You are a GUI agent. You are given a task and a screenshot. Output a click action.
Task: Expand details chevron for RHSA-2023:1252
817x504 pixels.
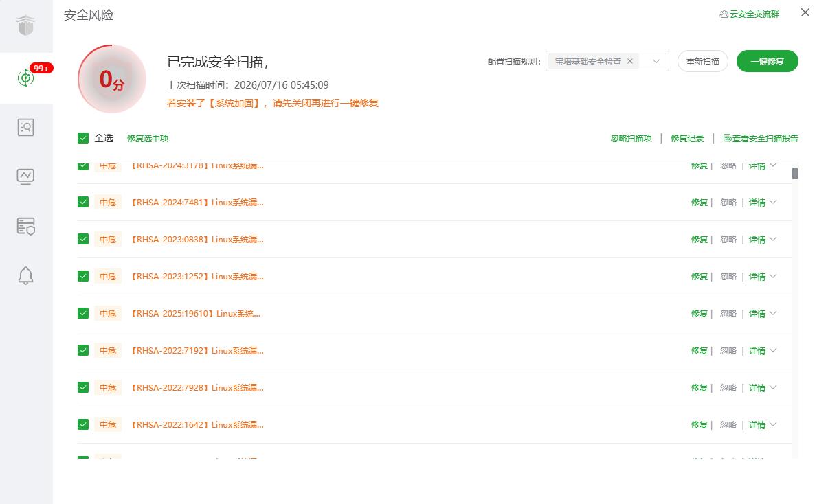pyautogui.click(x=773, y=276)
